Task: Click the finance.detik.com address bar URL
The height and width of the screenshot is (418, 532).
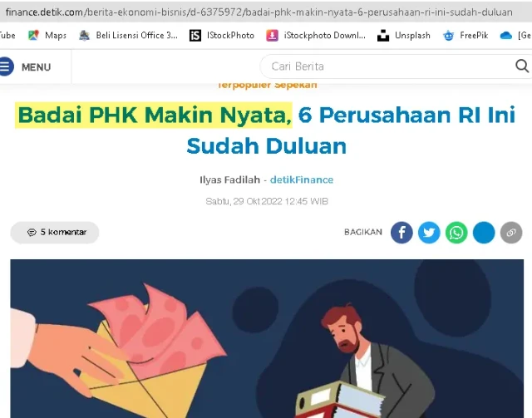Action: 259,12
